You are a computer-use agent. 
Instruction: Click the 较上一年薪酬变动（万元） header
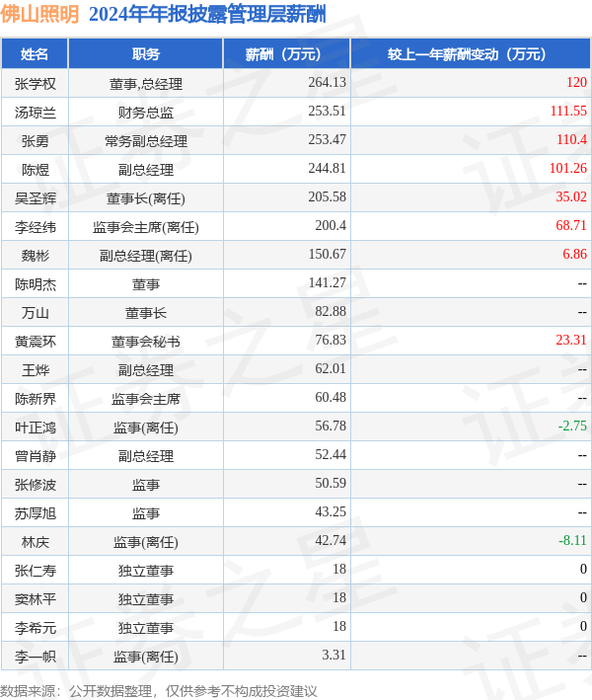coord(471,54)
